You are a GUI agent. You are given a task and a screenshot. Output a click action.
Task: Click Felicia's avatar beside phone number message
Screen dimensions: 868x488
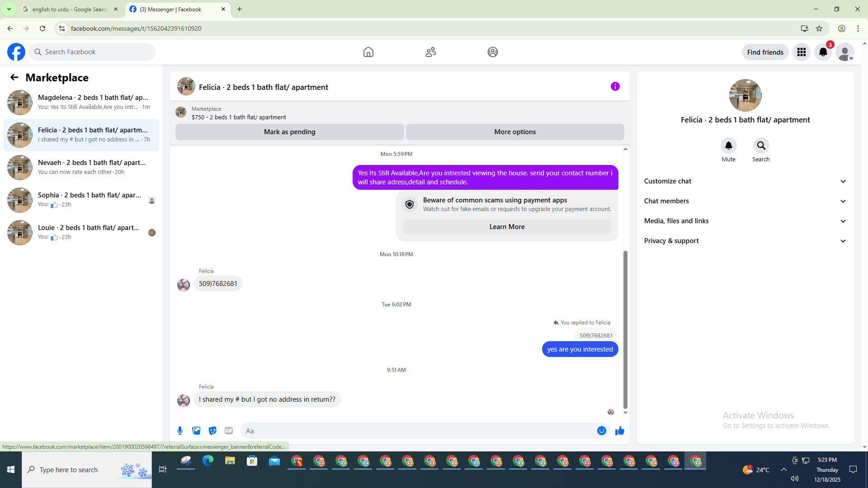(x=184, y=285)
